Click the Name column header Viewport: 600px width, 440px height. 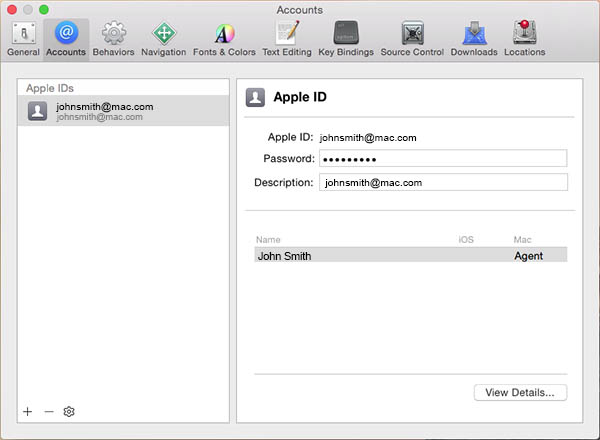(x=268, y=240)
